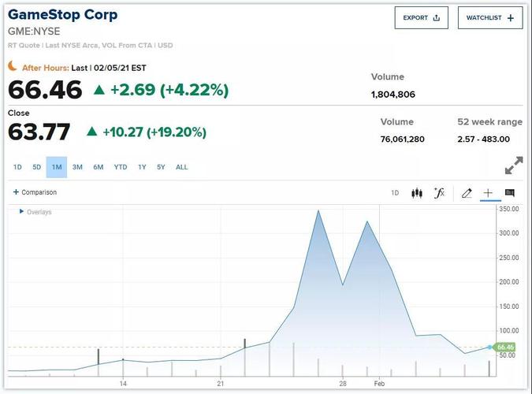Select the 1M time range tab

[57, 167]
